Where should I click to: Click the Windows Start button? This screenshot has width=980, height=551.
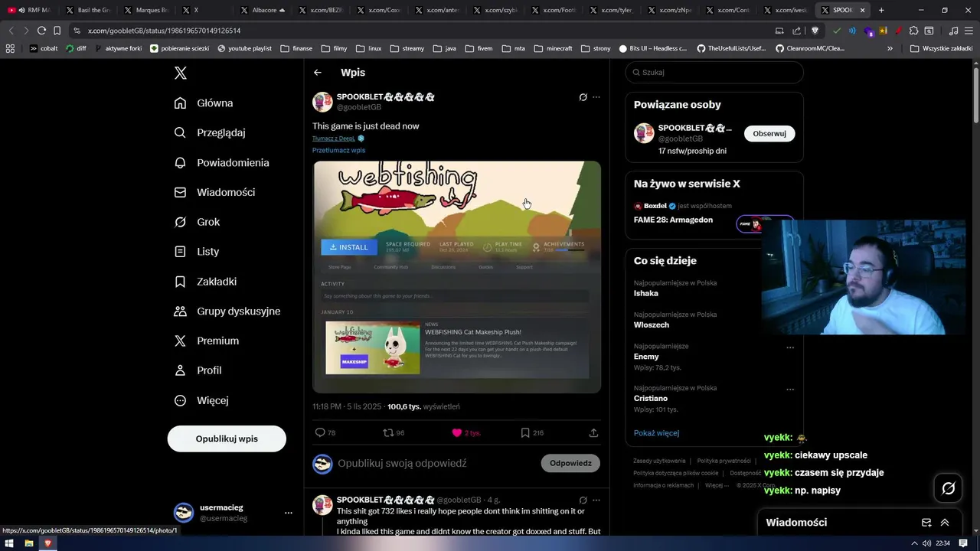9,543
